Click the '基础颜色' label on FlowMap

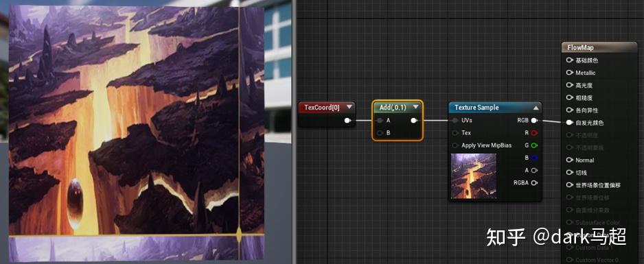[x=586, y=60]
